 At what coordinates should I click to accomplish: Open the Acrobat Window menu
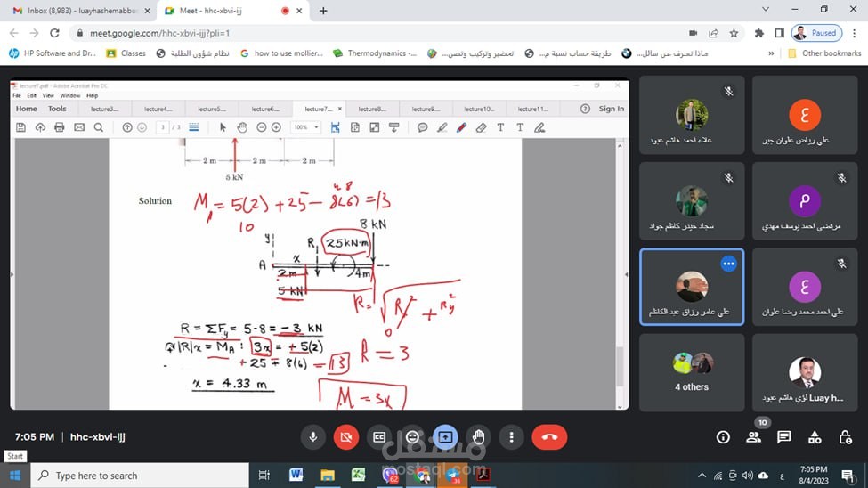69,96
